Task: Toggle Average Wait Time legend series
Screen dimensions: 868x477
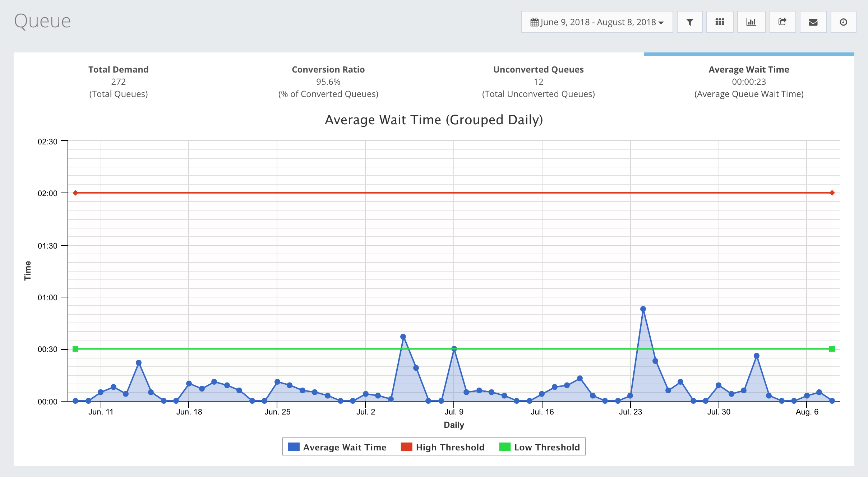Action: click(x=344, y=447)
